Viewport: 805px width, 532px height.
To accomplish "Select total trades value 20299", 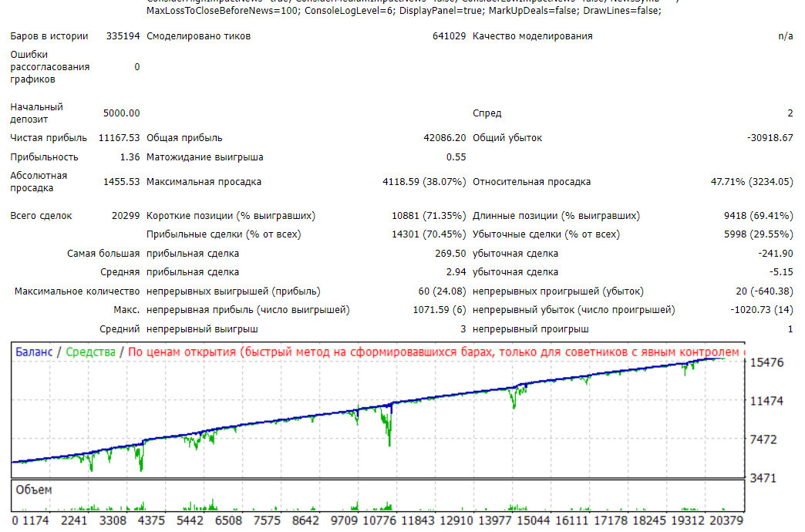I will (x=126, y=216).
